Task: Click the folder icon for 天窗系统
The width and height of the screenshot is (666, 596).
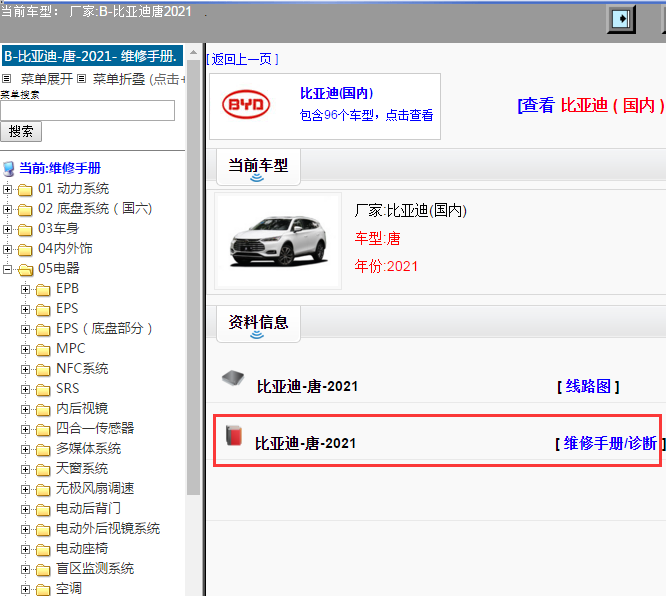Action: [43, 469]
